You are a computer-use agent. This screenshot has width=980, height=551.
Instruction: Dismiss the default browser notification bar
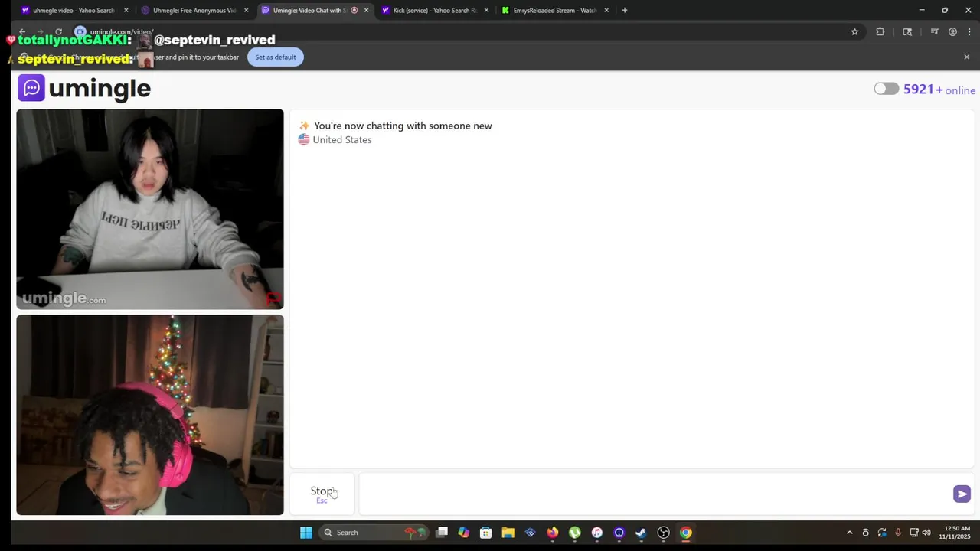[966, 57]
